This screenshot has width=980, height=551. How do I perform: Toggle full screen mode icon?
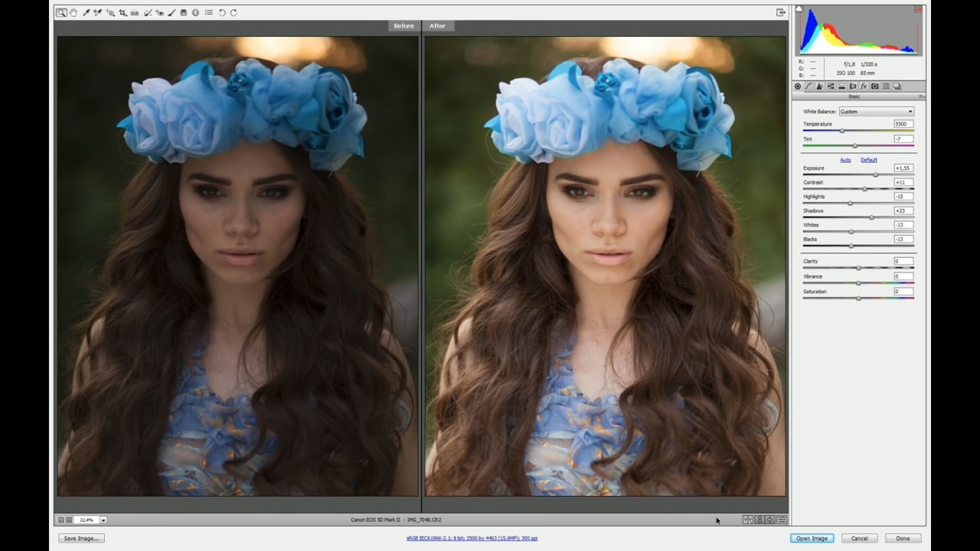pyautogui.click(x=781, y=12)
